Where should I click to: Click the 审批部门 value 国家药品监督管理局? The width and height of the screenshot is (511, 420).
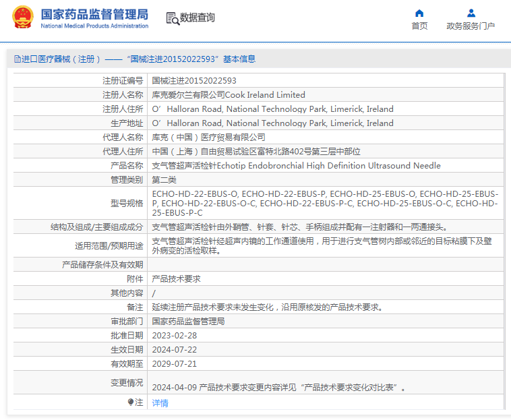pos(188,322)
